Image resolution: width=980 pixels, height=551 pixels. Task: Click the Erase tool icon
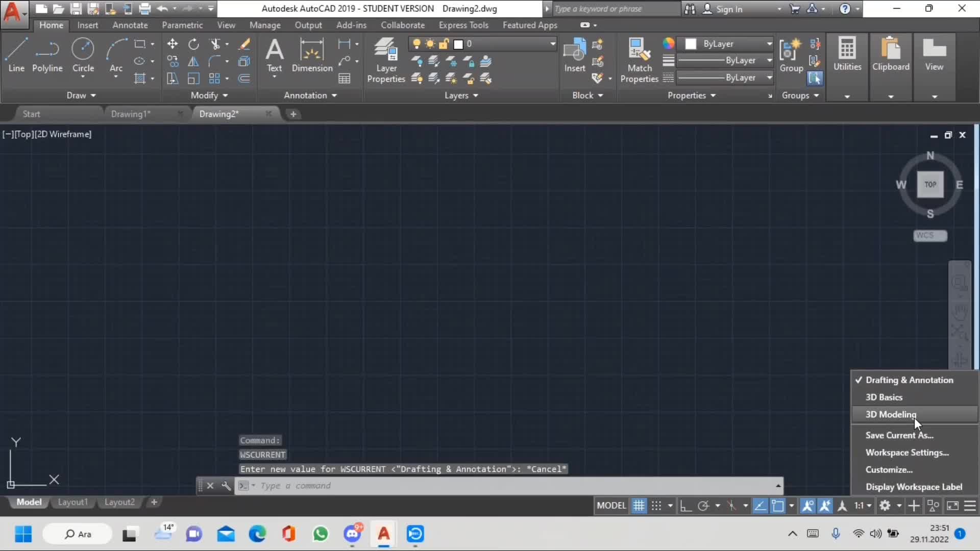point(244,44)
